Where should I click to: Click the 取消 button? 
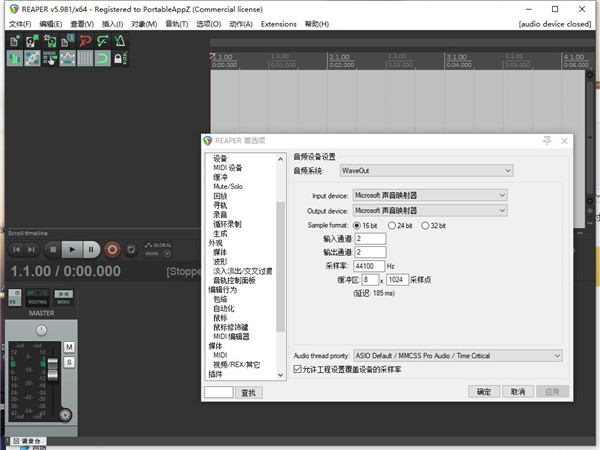point(518,391)
